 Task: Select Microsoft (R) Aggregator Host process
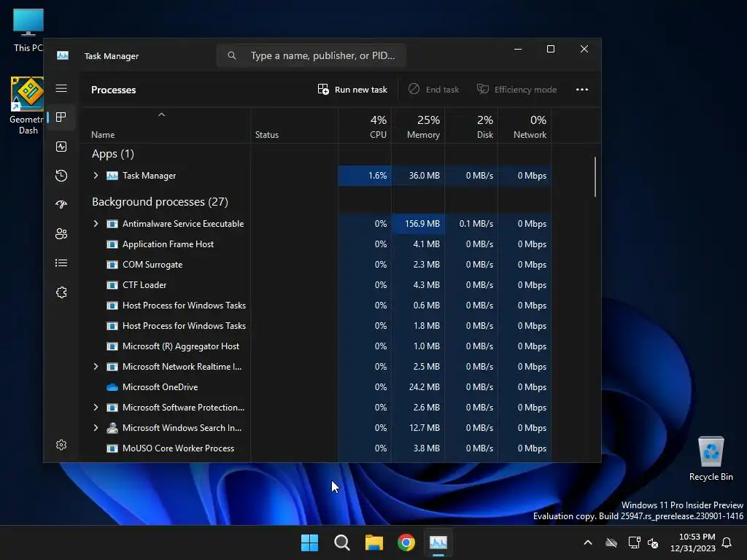(315, 346)
